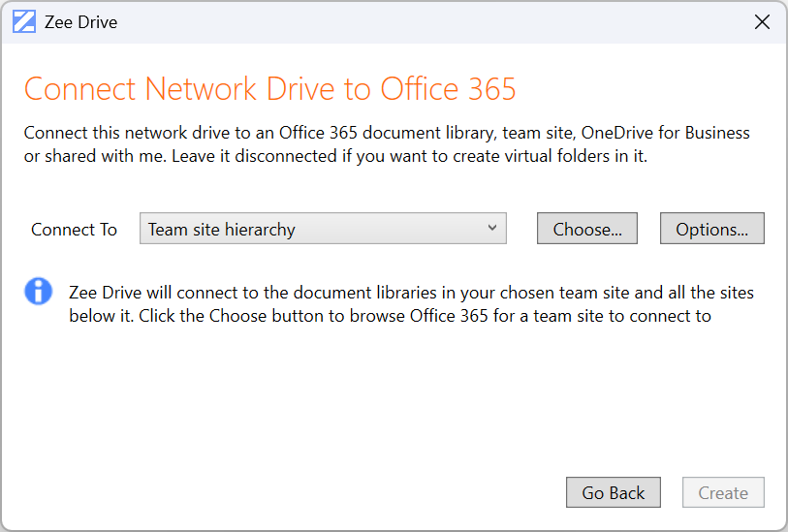Screen dimensions: 788x532
Task: Click the orange 'Connect Network Drive' heading
Action: coord(182,89)
